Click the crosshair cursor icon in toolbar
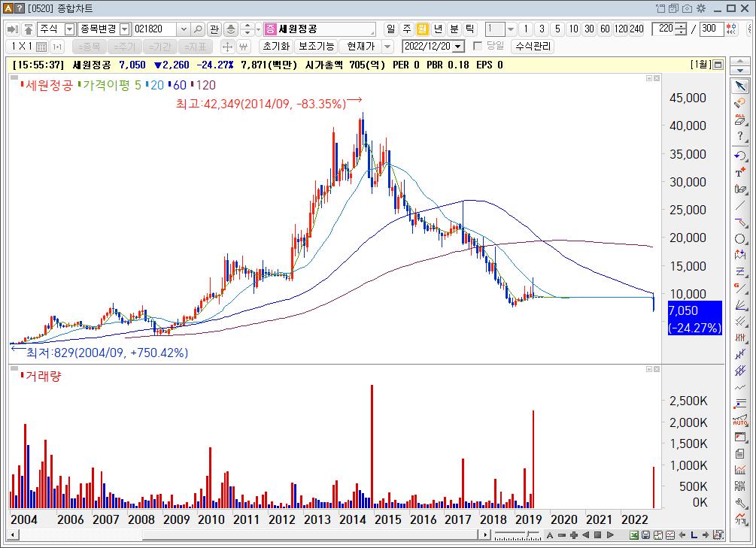756x548 pixels. [x=227, y=47]
